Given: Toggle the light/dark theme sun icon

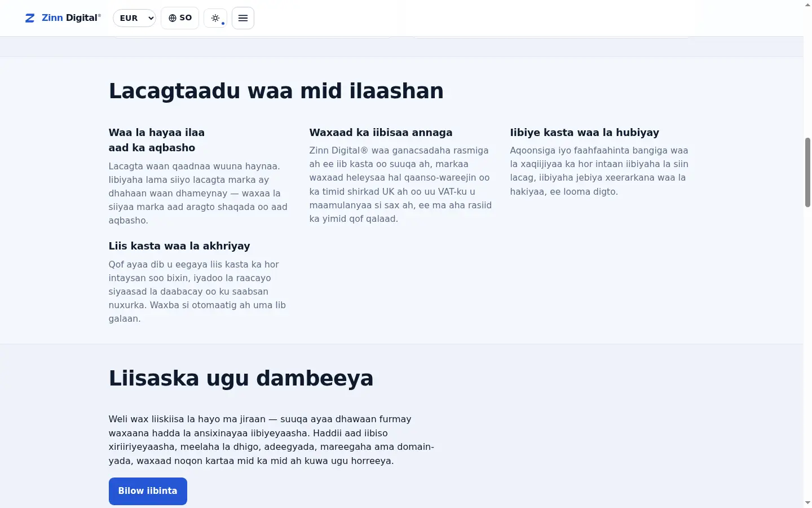Looking at the screenshot, I should coord(215,18).
